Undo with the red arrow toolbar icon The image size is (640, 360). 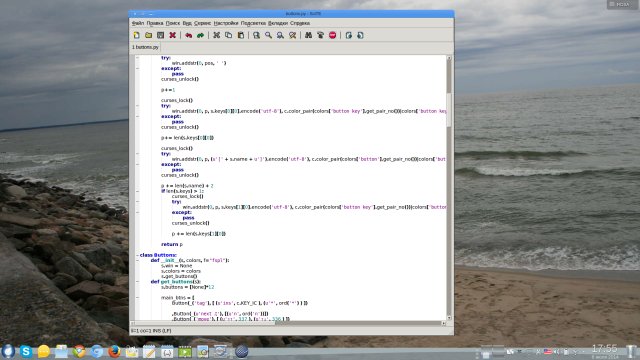(188, 36)
